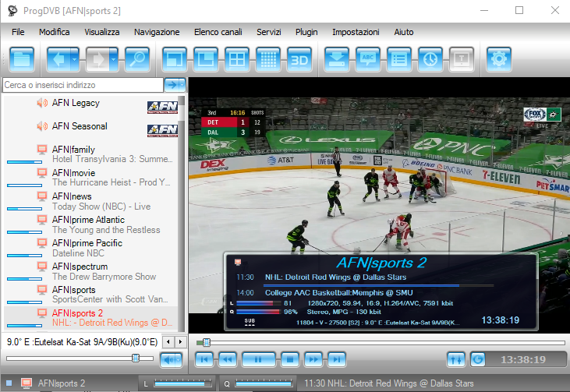Select the picture-in-picture layout icon

point(206,59)
